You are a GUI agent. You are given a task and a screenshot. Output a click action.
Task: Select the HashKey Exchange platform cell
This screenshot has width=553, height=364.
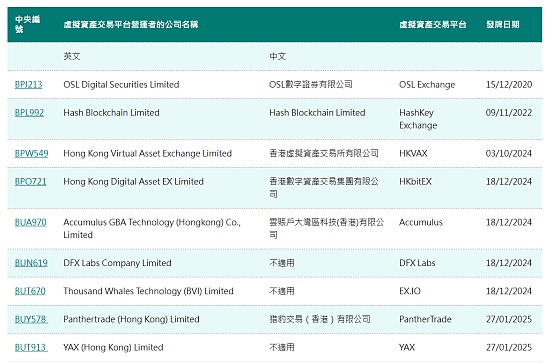point(418,119)
